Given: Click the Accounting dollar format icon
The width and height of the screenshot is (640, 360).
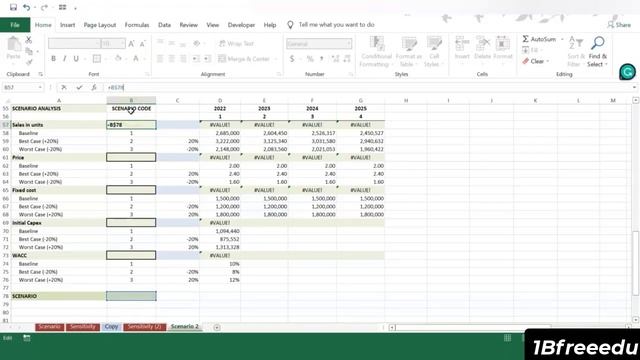Looking at the screenshot, I should click(292, 59).
